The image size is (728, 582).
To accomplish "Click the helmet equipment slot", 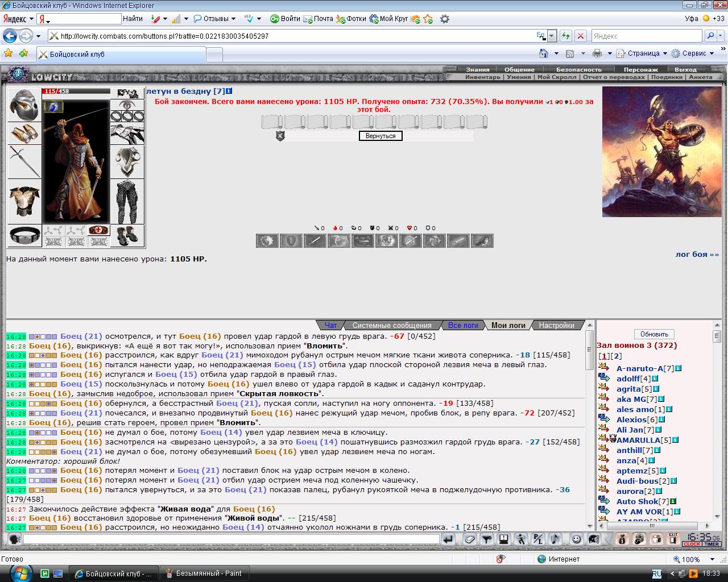I will pos(24,105).
